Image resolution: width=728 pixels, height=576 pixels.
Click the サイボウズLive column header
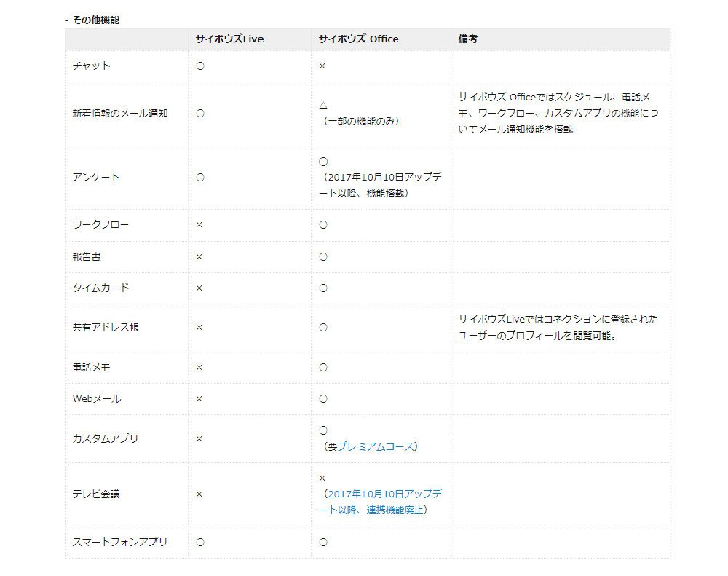coord(229,39)
